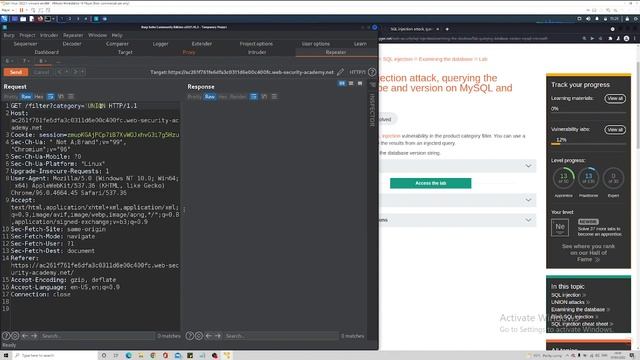Open the Help menu

pyautogui.click(x=117, y=36)
